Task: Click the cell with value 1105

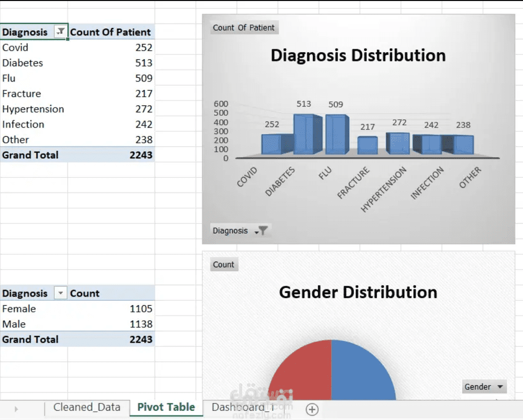Action: pos(111,308)
